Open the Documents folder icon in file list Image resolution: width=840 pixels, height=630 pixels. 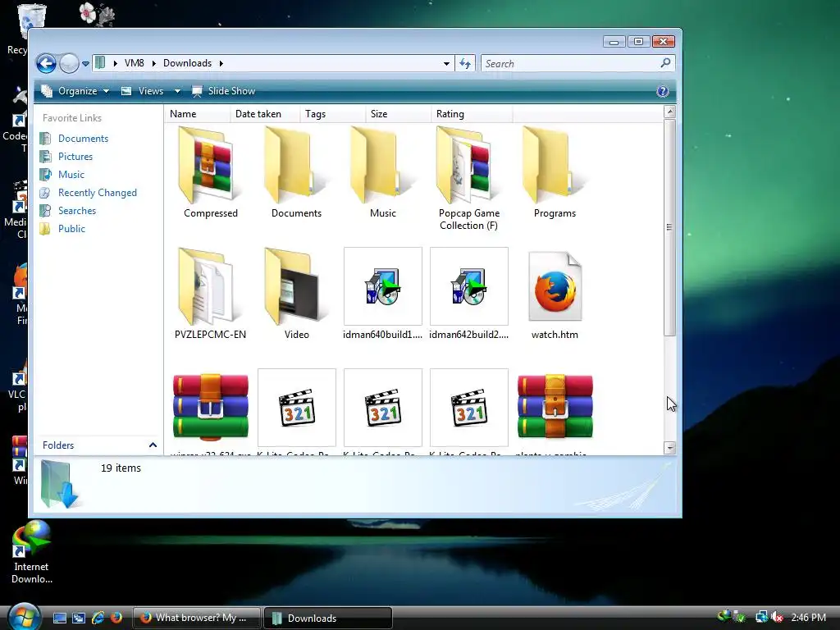[296, 171]
